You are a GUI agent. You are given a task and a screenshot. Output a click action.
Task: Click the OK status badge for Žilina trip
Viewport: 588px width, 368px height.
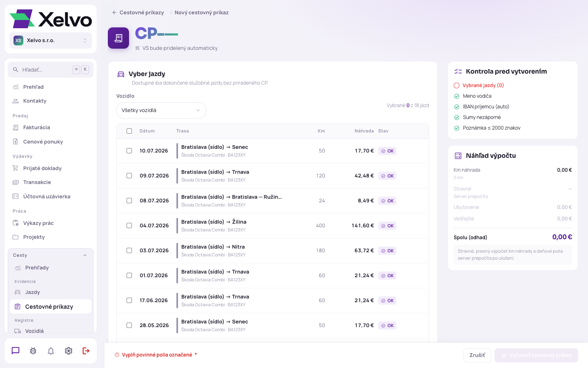(387, 226)
